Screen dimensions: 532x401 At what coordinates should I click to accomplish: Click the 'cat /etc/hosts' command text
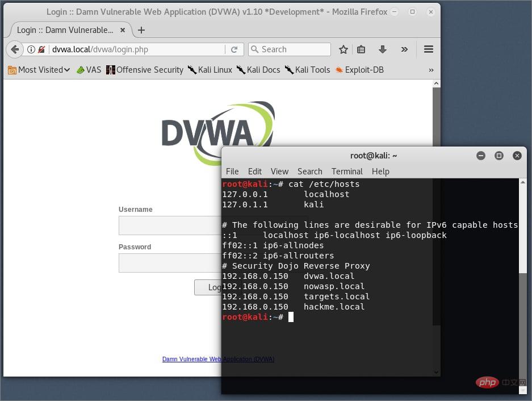point(324,185)
